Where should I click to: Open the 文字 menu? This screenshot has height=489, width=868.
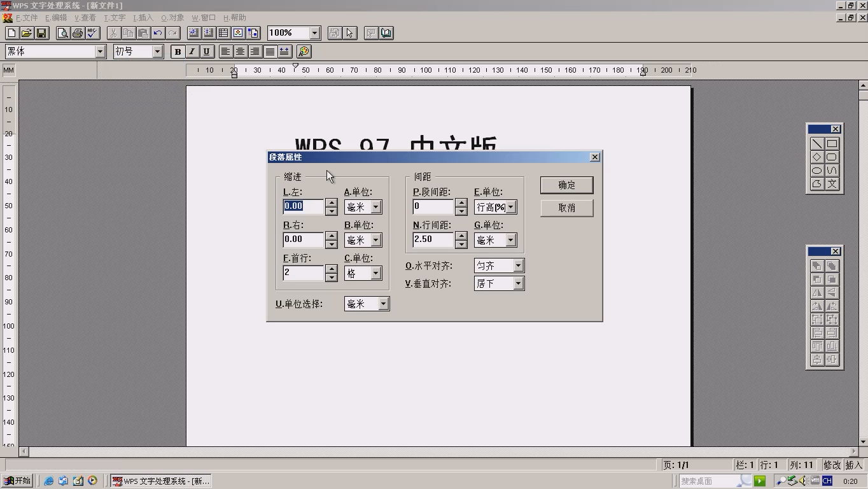coord(115,18)
